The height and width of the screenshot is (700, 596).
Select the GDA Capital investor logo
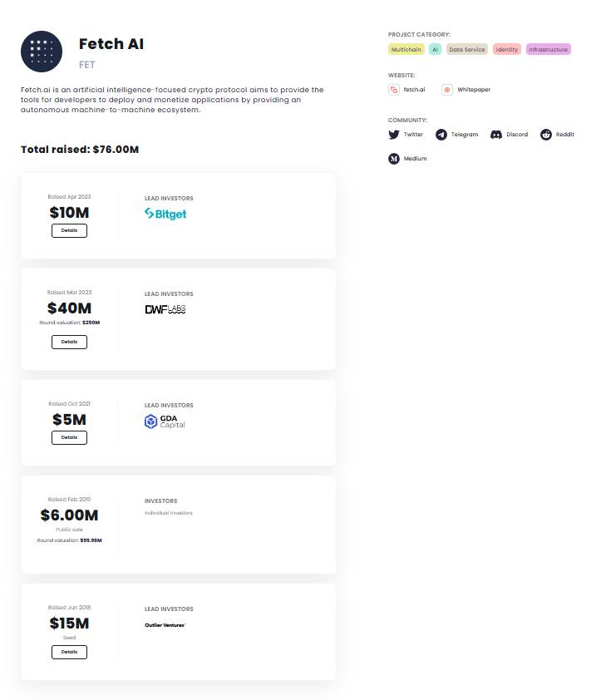165,421
